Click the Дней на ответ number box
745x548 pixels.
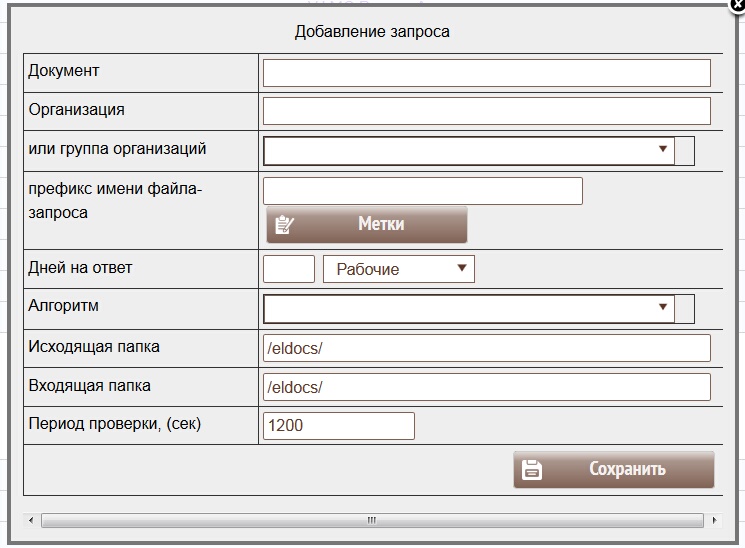coord(288,269)
